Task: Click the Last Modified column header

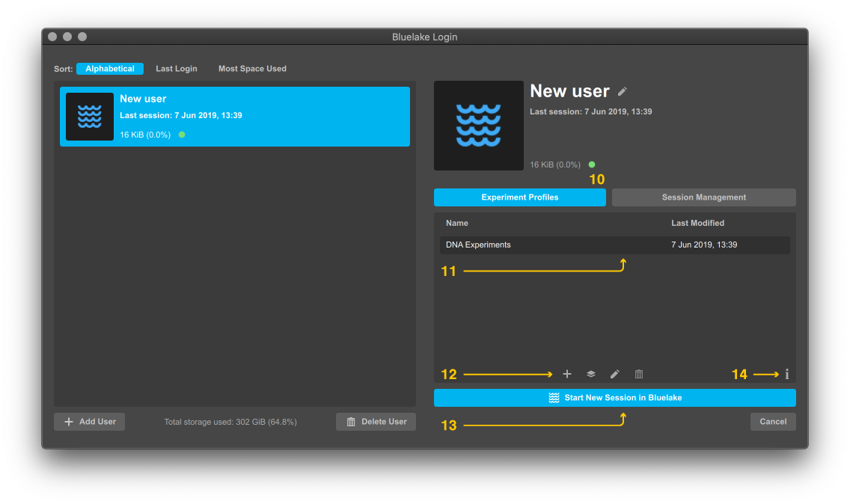Action: click(697, 223)
